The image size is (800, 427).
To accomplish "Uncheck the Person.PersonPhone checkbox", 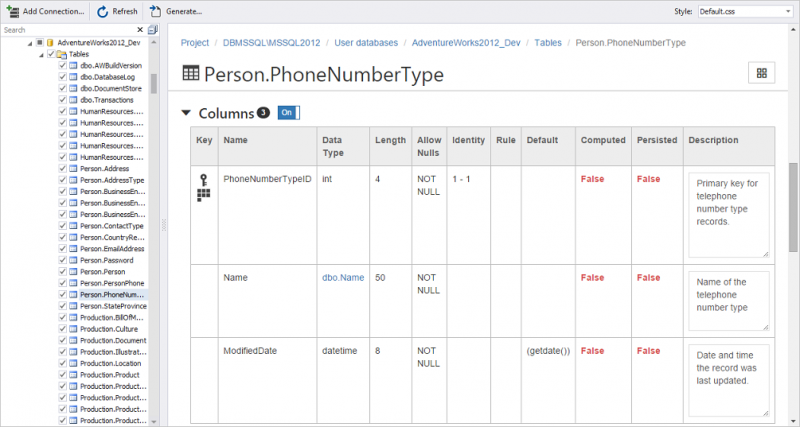I will (x=63, y=283).
